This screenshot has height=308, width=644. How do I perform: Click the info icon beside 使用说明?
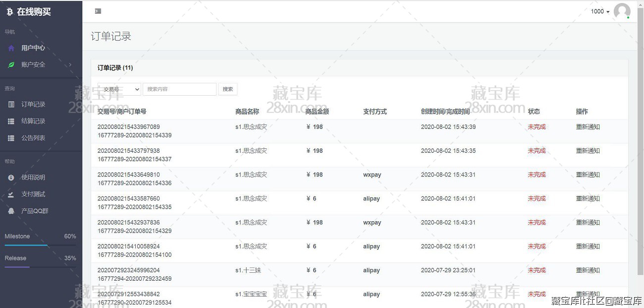pos(11,178)
